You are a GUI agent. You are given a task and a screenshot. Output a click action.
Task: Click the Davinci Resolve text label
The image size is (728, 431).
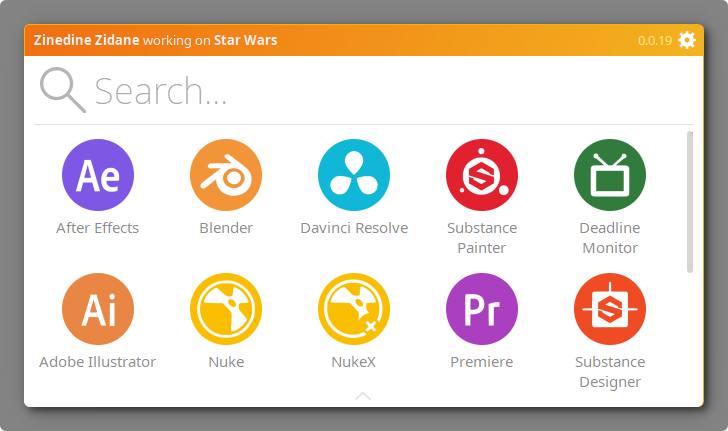click(x=354, y=228)
